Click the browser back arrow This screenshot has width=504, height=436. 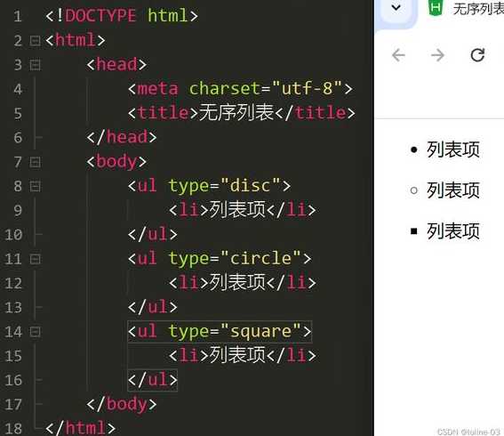pos(398,55)
